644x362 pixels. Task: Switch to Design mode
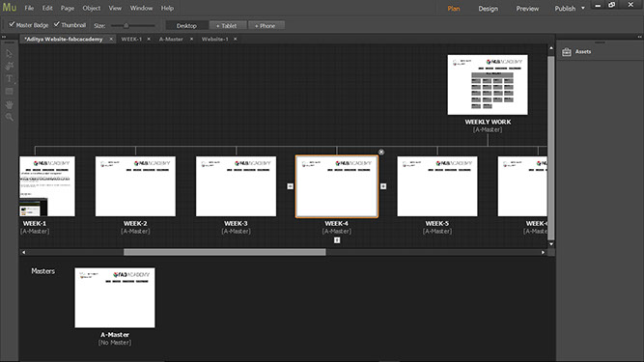pyautogui.click(x=488, y=9)
